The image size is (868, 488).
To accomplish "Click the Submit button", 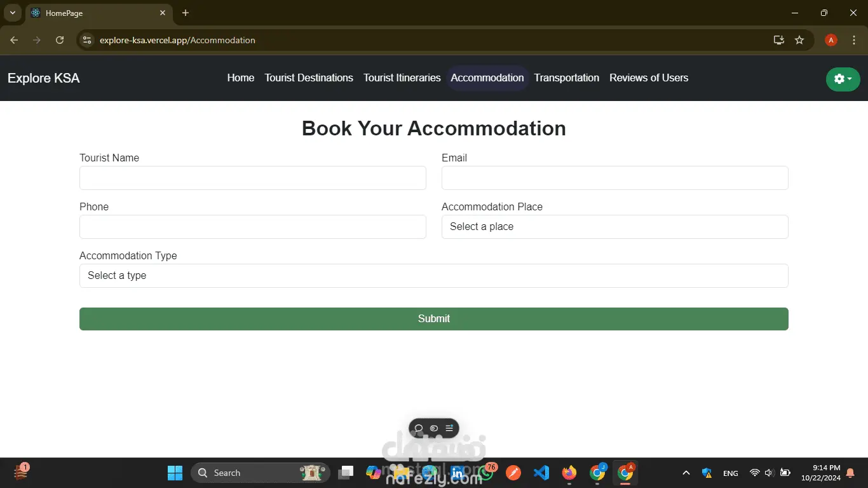I will click(433, 319).
